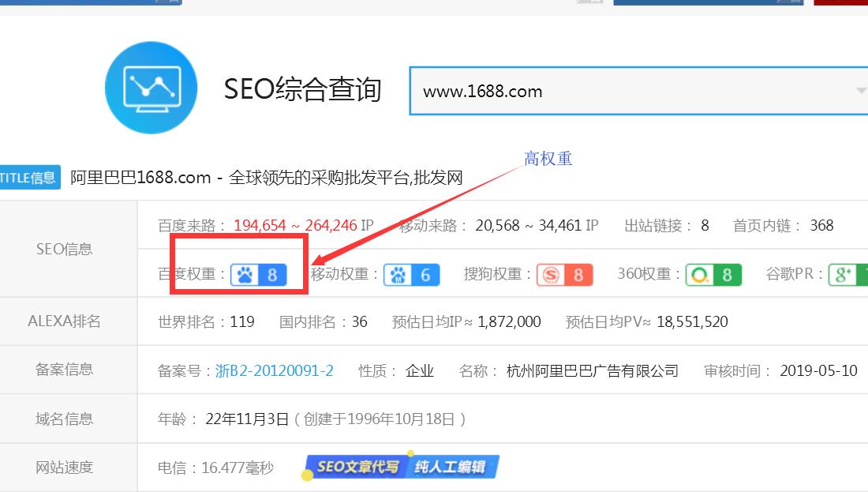Click the 出站链接 value 8

tap(705, 226)
